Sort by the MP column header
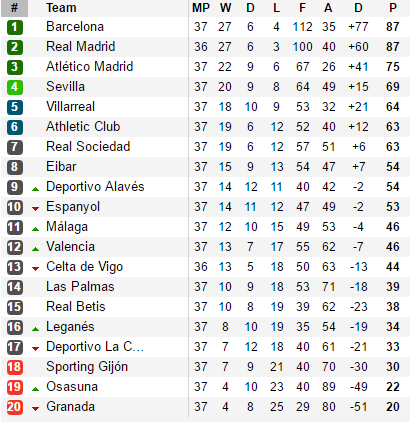 click(x=201, y=8)
